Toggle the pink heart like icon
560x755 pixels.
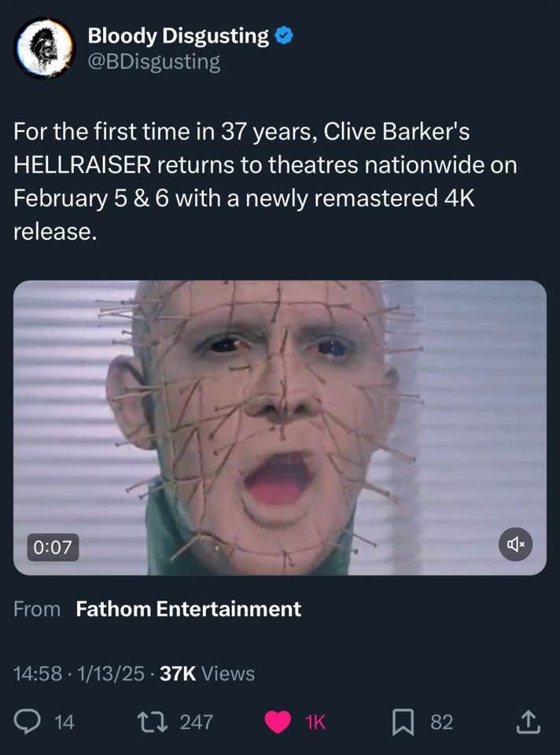pos(278,722)
